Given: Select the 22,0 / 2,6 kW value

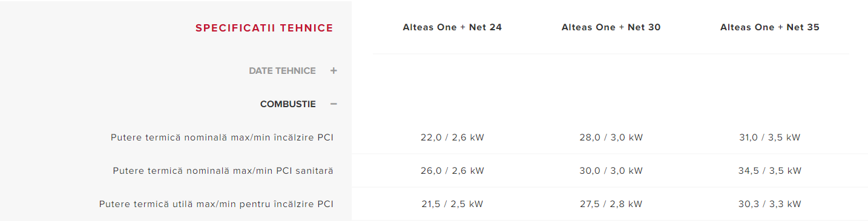Looking at the screenshot, I should click(452, 137).
